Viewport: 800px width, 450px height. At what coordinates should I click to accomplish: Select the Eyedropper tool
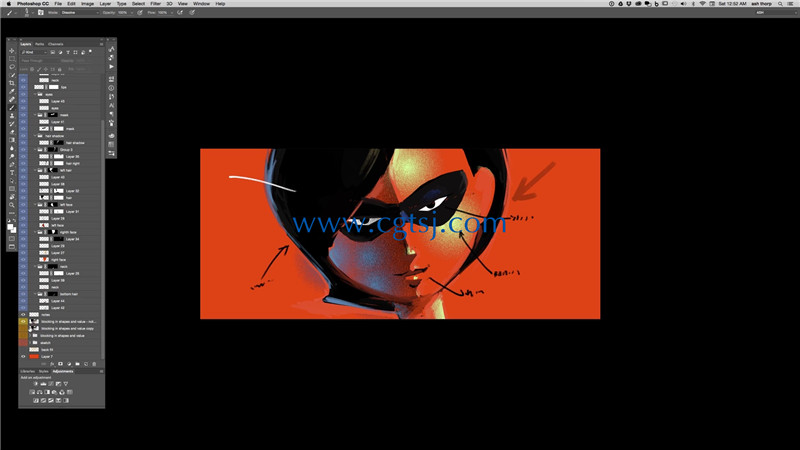pyautogui.click(x=12, y=91)
